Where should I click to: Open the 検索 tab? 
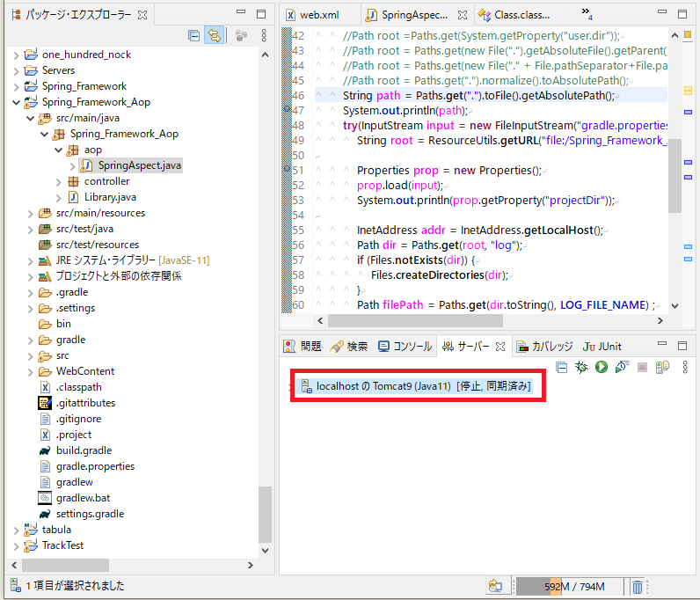(348, 347)
